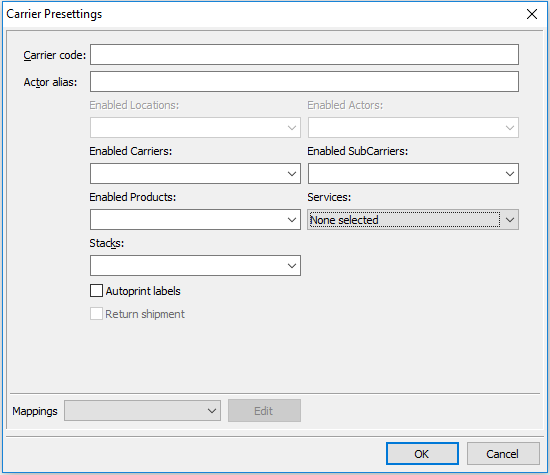Open the Enabled Actors dropdown
Viewport: 550px width, 475px height.
[413, 127]
